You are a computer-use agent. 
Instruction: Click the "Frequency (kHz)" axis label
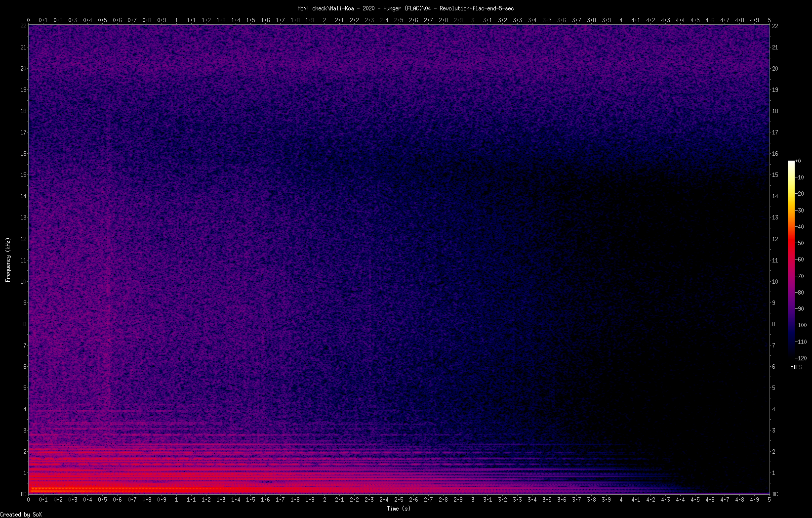pos(8,260)
